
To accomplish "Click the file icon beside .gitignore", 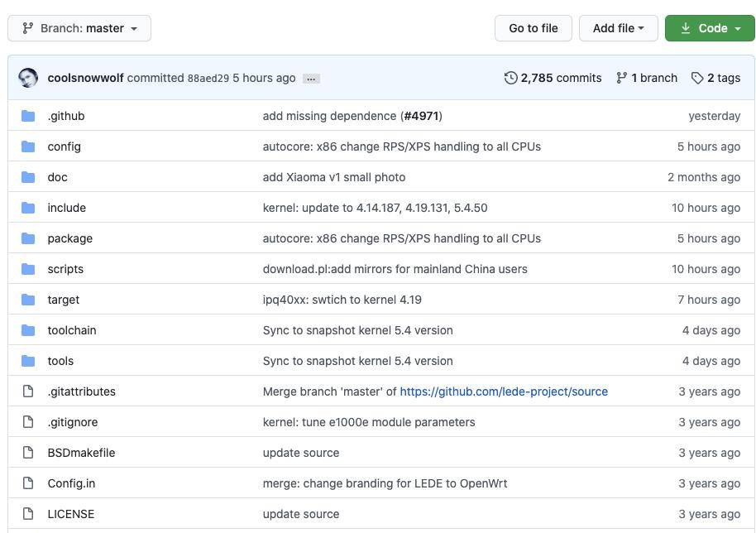I will [x=28, y=422].
